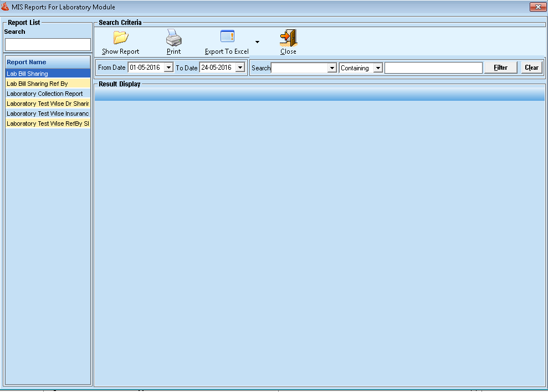Focus the Report List search box
Image resolution: width=548 pixels, height=392 pixels.
pos(48,45)
